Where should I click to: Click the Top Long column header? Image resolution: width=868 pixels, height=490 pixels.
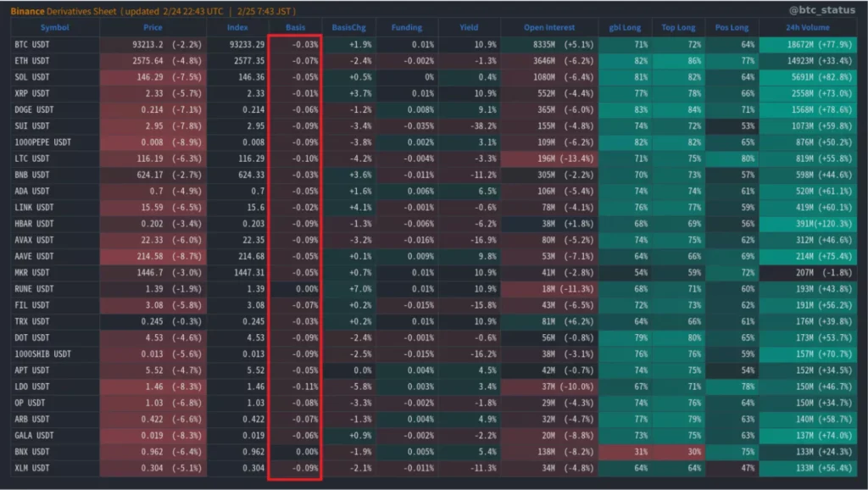[x=678, y=27]
